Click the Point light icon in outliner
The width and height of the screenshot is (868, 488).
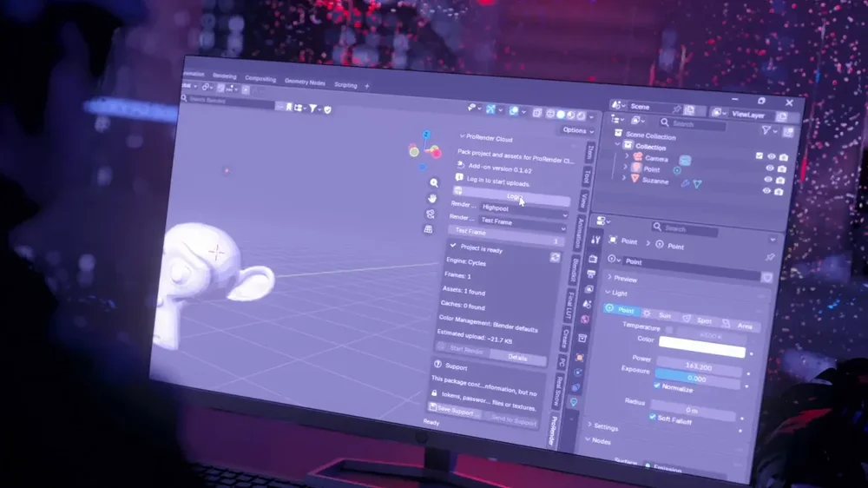[x=636, y=168]
